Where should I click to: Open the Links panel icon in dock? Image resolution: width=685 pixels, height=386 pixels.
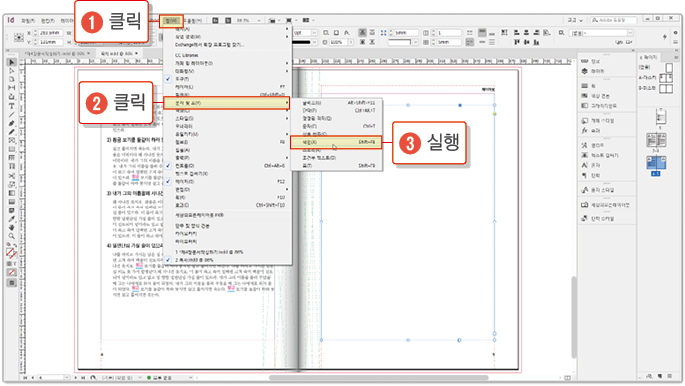[x=585, y=61]
